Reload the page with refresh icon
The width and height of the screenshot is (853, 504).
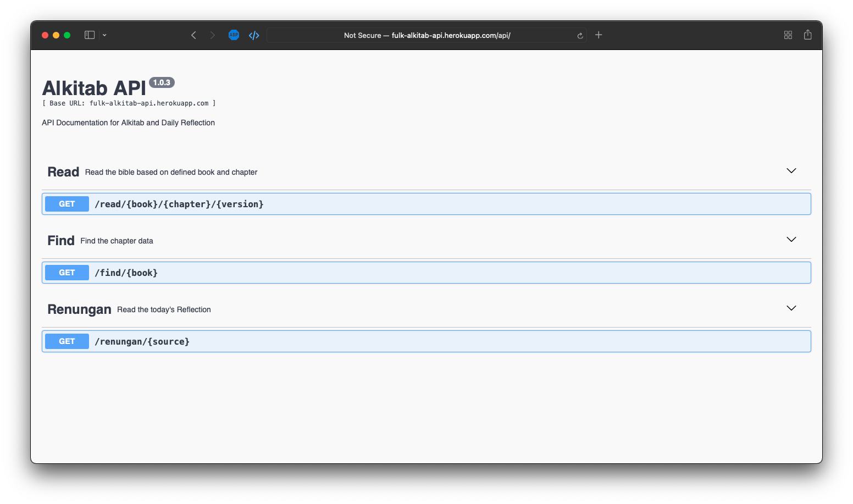coord(580,36)
